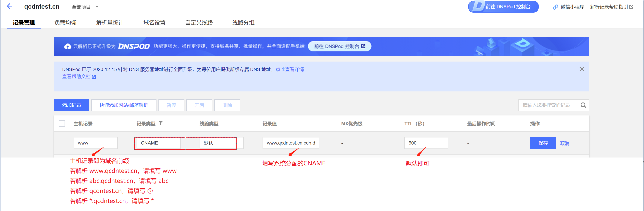Image resolution: width=644 pixels, height=211 pixels.
Task: Click the 暂停 button
Action: click(171, 105)
